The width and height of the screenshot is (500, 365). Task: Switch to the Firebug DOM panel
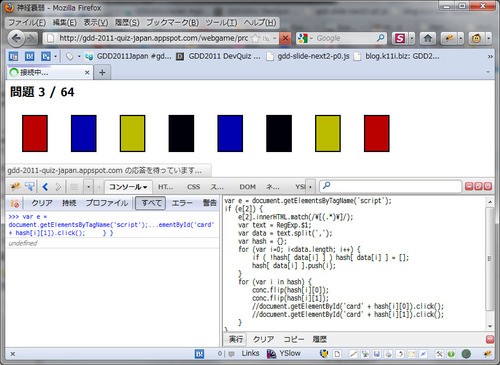coord(247,187)
